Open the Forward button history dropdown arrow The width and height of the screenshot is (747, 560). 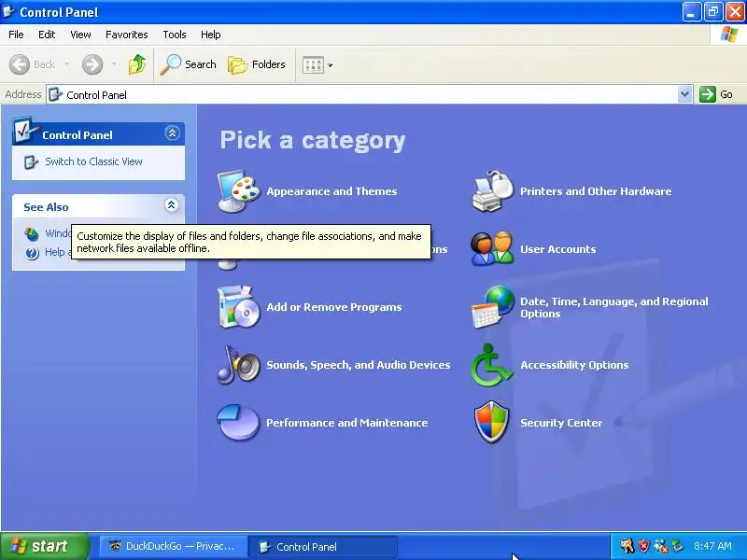point(114,64)
